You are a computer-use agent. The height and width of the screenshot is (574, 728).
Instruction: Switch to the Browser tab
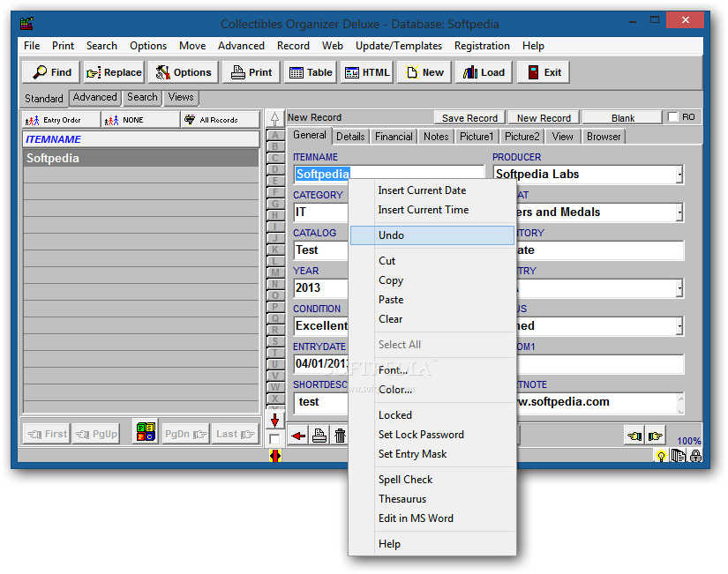click(x=604, y=137)
